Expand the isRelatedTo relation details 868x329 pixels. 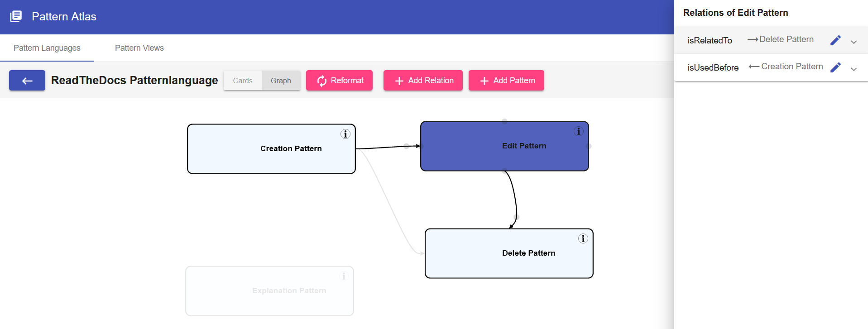tap(854, 42)
